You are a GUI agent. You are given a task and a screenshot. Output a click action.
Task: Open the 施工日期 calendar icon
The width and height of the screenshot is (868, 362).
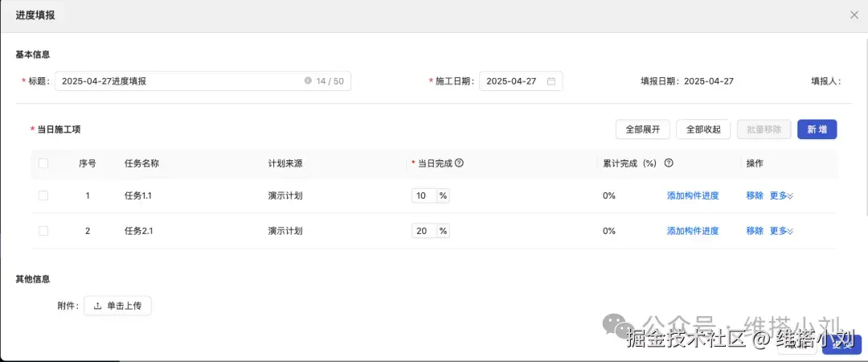(x=551, y=81)
